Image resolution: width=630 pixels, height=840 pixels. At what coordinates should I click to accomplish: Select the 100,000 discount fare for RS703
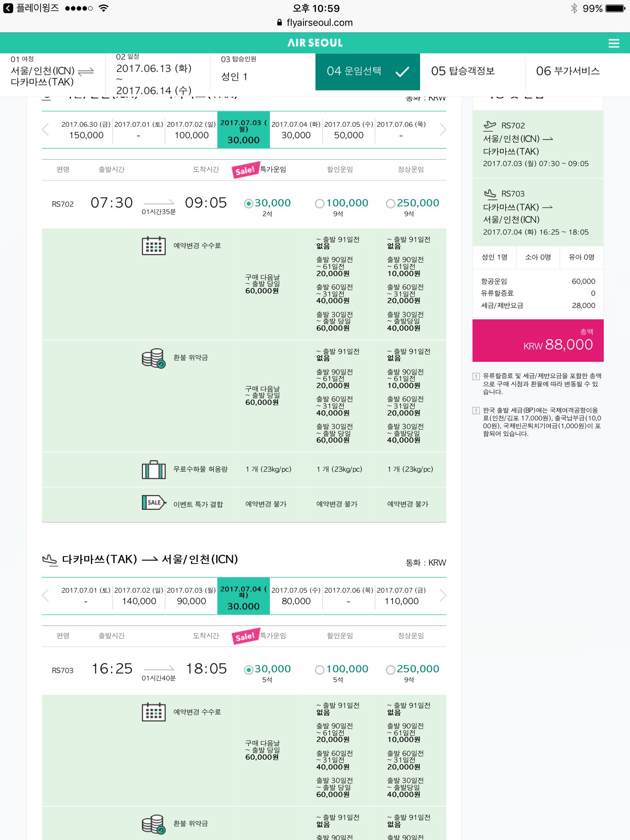click(x=320, y=670)
